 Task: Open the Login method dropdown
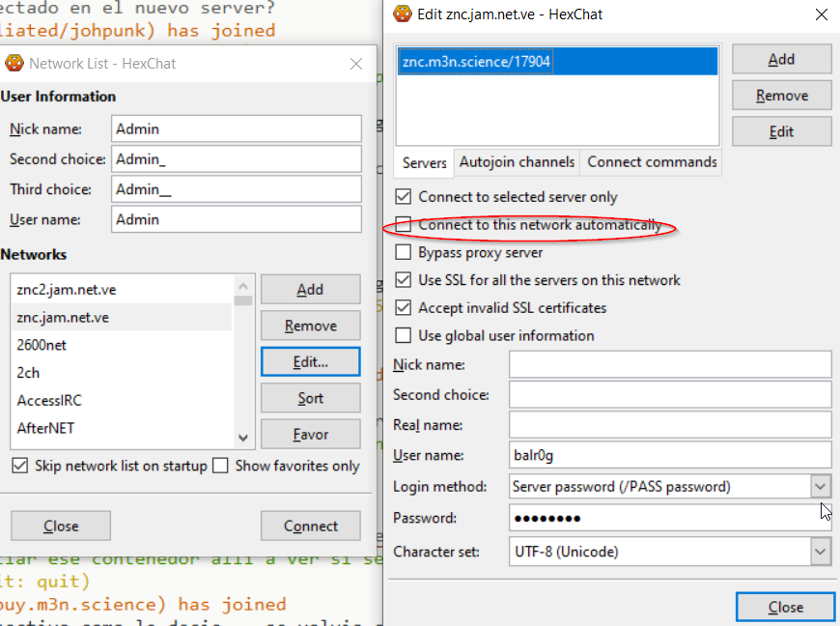[820, 487]
